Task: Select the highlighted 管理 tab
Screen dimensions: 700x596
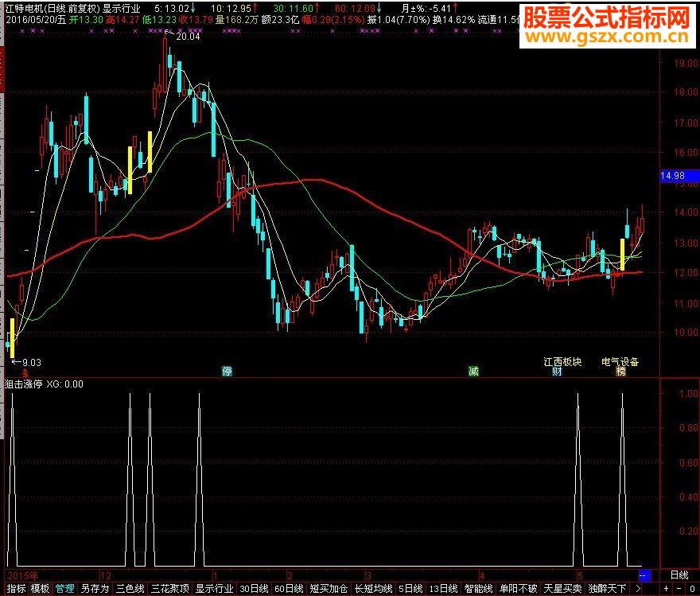Action: (64, 589)
